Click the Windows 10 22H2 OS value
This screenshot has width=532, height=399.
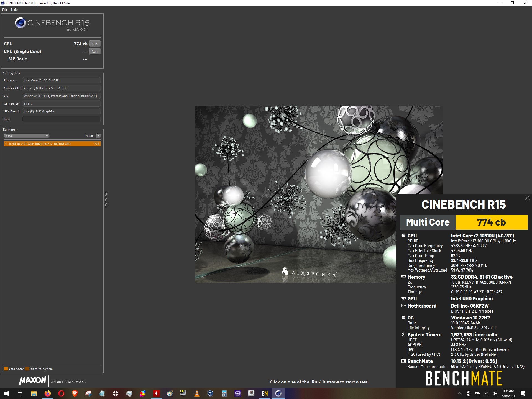click(470, 318)
